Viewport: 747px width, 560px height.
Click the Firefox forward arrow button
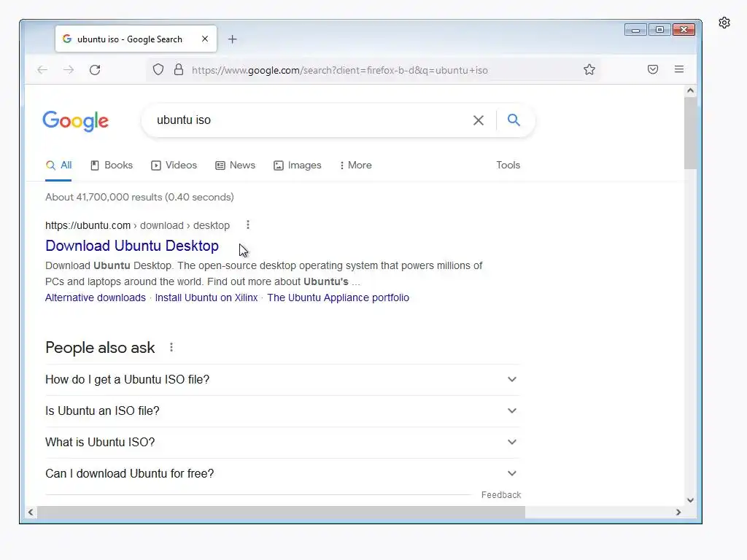coord(69,70)
